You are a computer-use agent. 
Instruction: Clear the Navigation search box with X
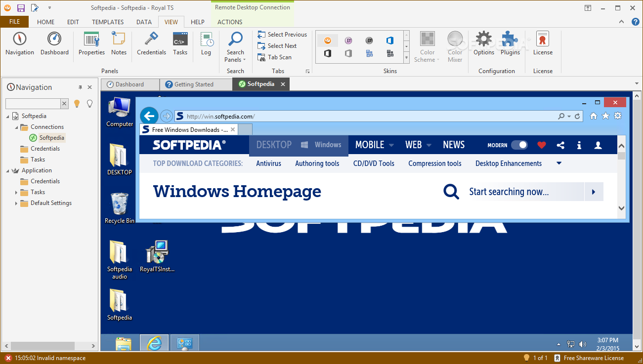pos(64,103)
